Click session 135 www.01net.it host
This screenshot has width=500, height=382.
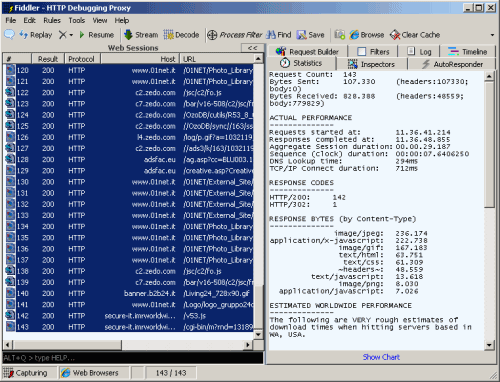[153, 238]
